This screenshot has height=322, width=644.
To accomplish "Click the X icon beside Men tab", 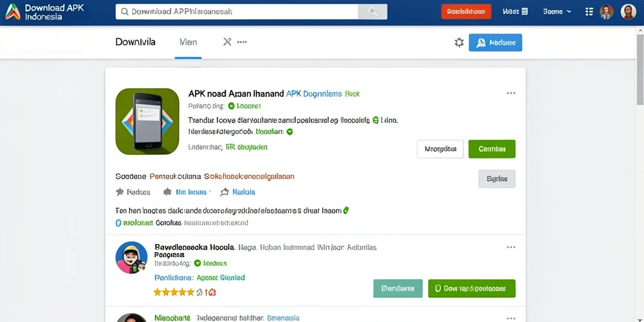I will coord(227,42).
